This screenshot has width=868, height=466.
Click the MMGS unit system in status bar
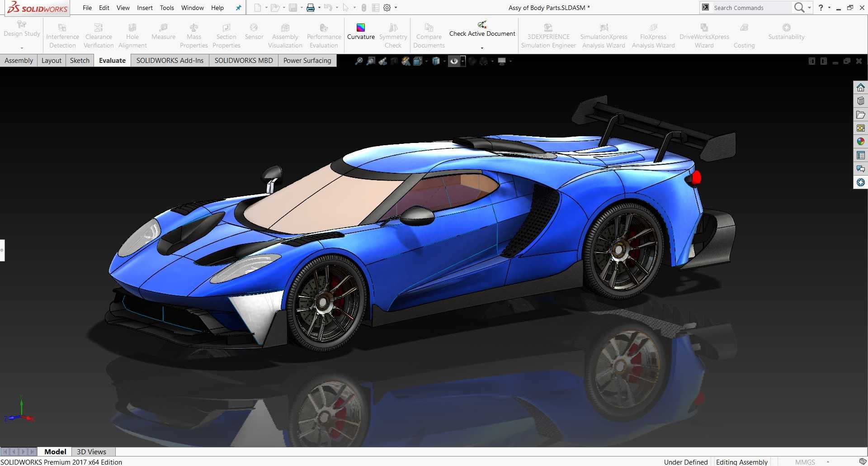805,462
